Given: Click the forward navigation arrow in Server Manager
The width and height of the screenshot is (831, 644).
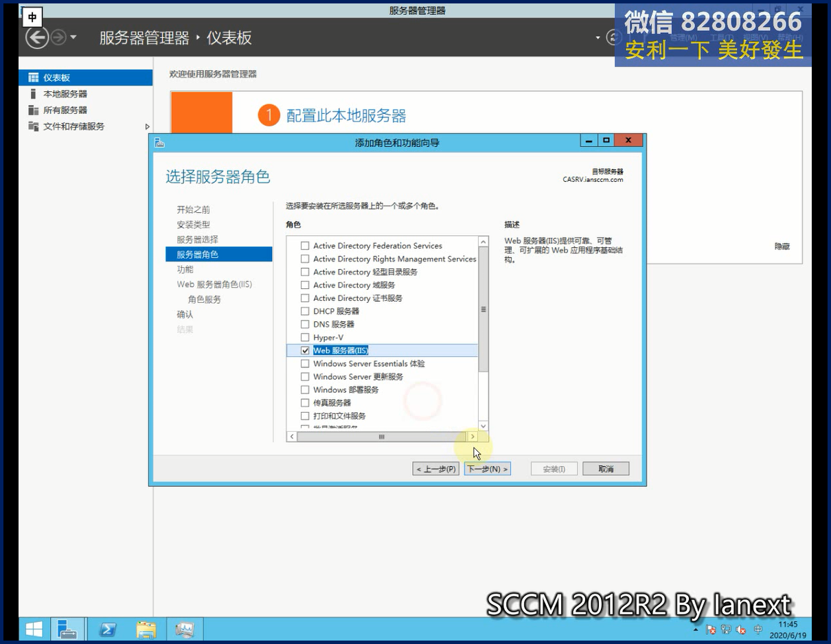Looking at the screenshot, I should (x=58, y=37).
